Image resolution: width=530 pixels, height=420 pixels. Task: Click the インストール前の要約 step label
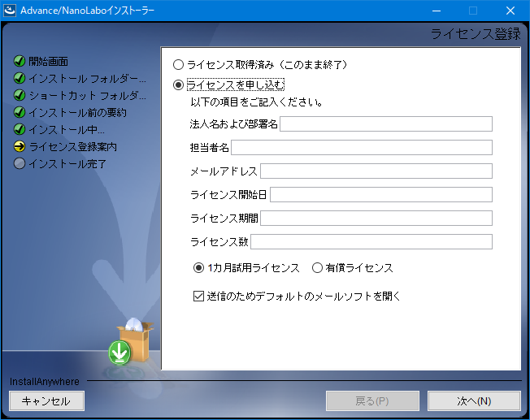pyautogui.click(x=78, y=113)
